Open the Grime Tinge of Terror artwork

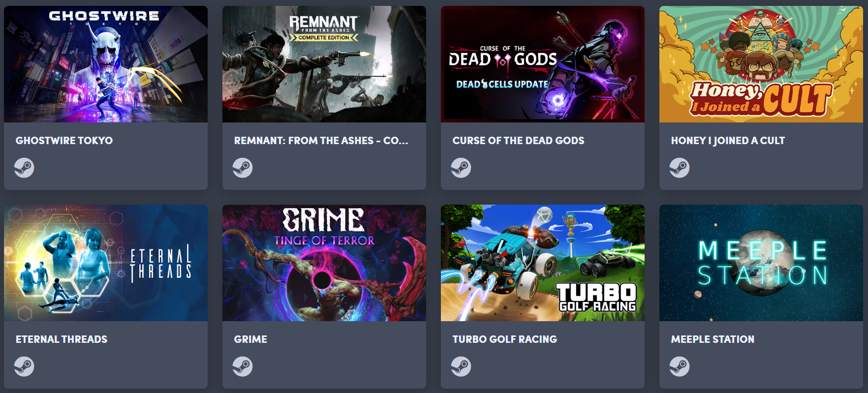click(324, 263)
